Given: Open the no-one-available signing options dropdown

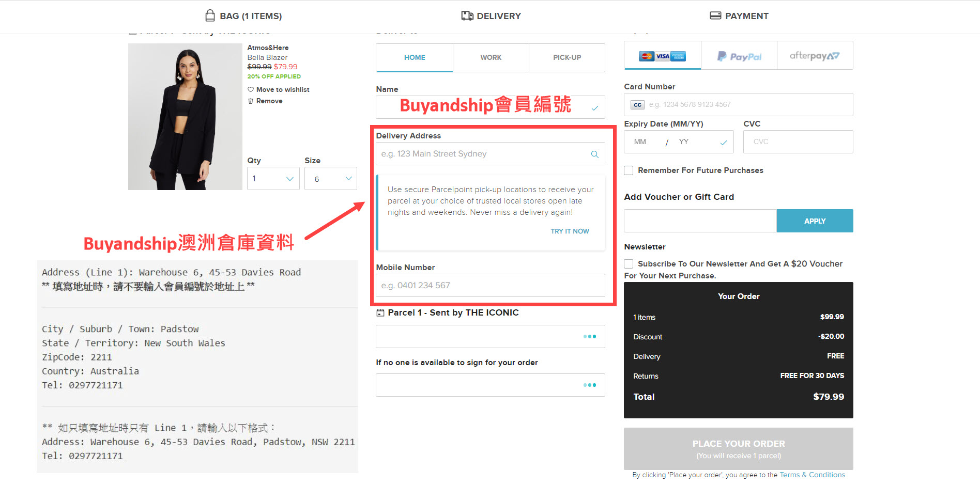Looking at the screenshot, I should click(x=490, y=385).
